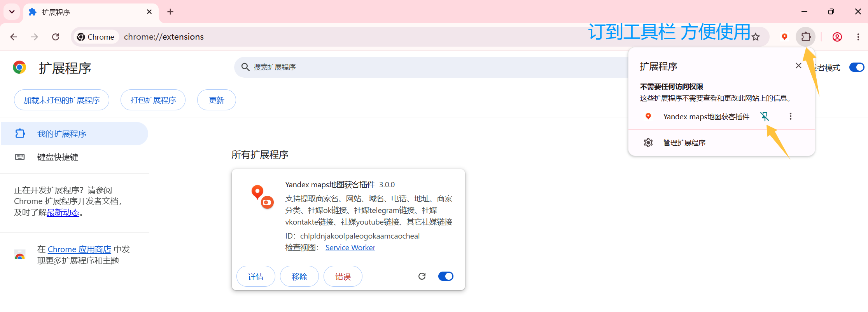
Task: Unpin Yandex maps地图获客插件 from the toolbar
Action: 765,116
